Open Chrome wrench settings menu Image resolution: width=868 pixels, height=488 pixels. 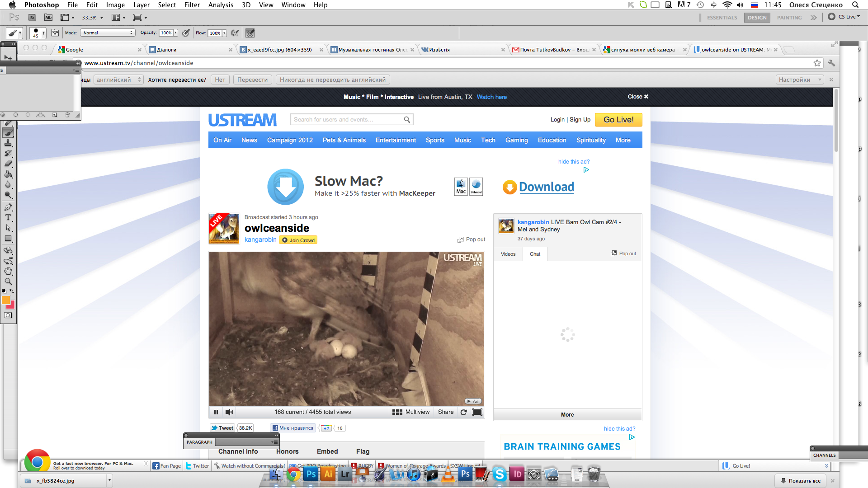831,63
